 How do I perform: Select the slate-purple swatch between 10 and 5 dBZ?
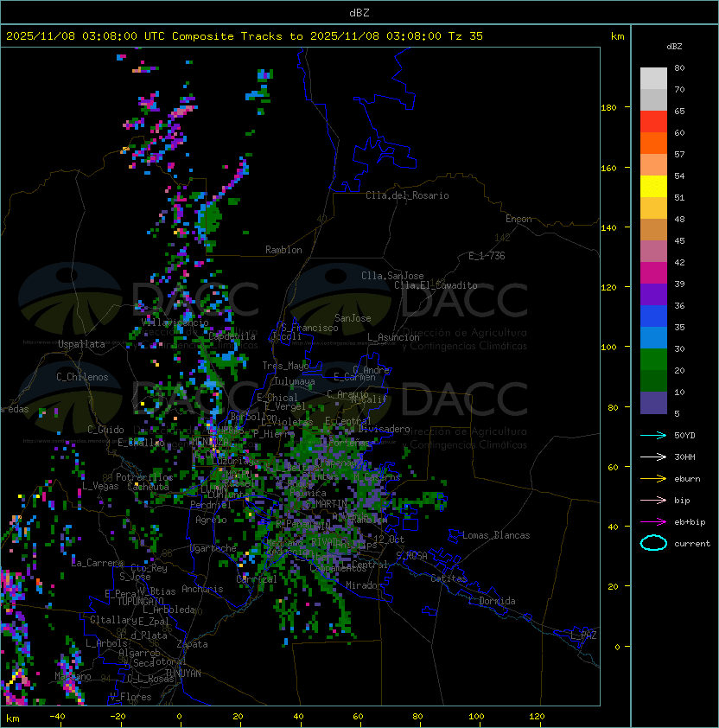(x=653, y=403)
